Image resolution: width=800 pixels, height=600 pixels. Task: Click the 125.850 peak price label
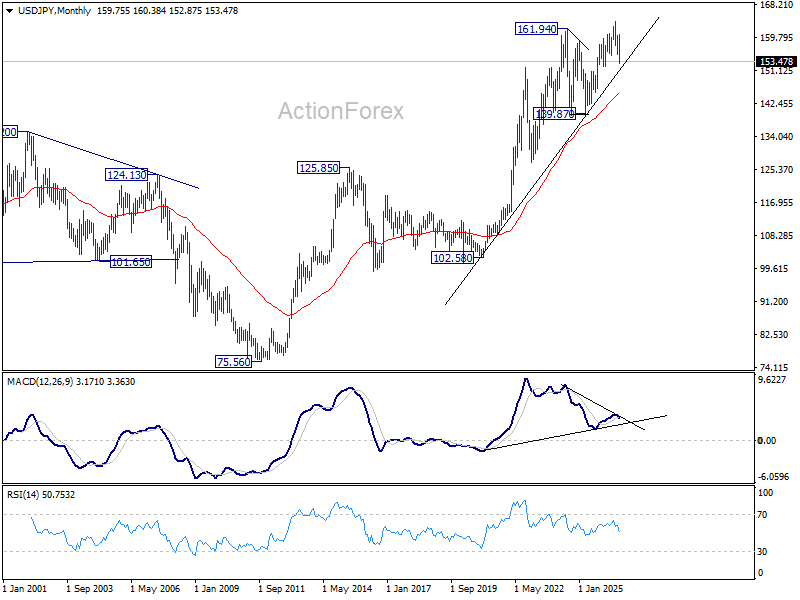click(318, 168)
